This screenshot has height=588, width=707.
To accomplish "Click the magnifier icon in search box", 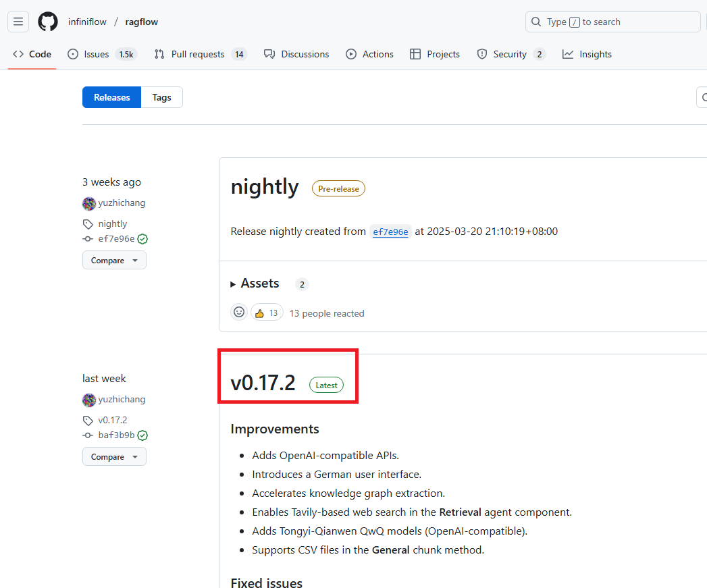I will point(536,22).
